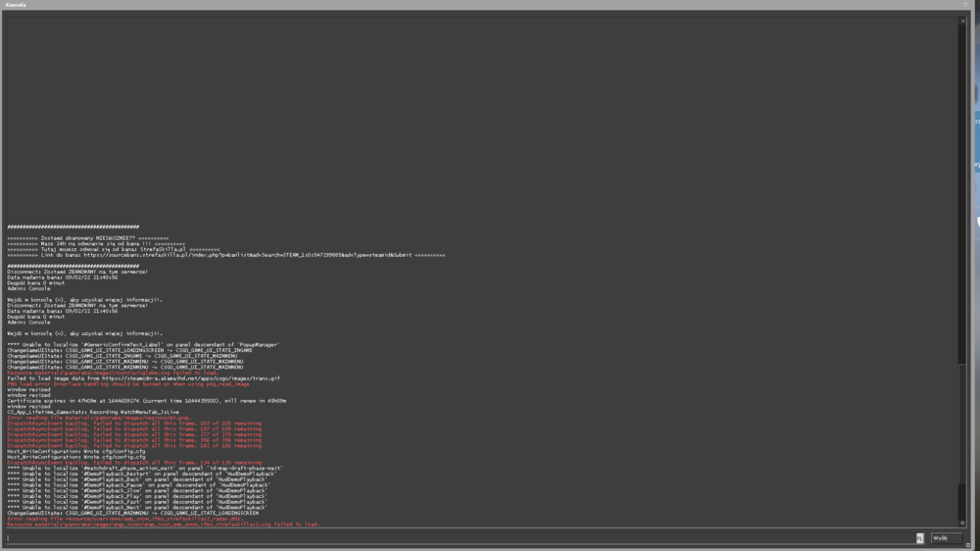This screenshot has width=980, height=551.
Task: Click the backlog '134 of 138 remaining' line
Action: tap(134, 463)
